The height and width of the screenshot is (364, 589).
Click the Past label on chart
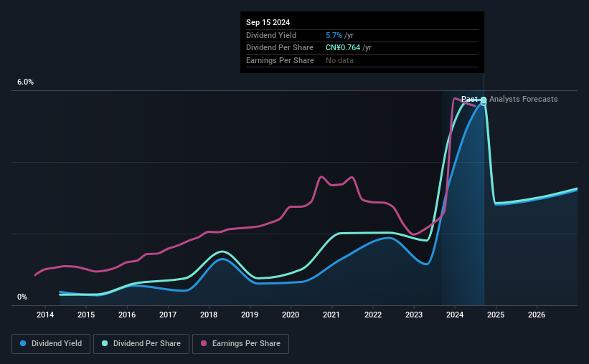tap(469, 99)
